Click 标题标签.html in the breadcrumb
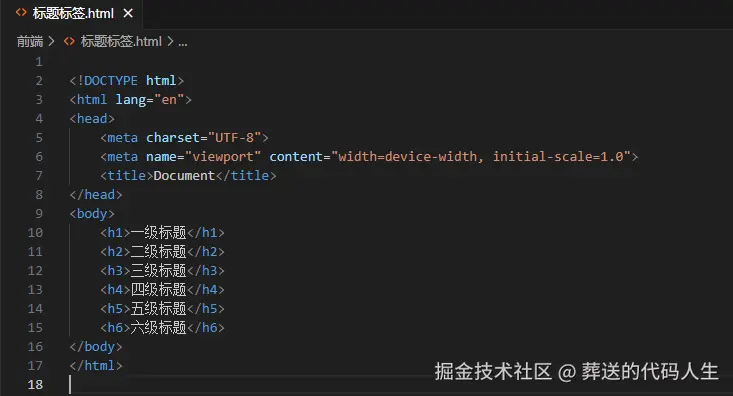Screen dimensions: 733x396 point(121,42)
